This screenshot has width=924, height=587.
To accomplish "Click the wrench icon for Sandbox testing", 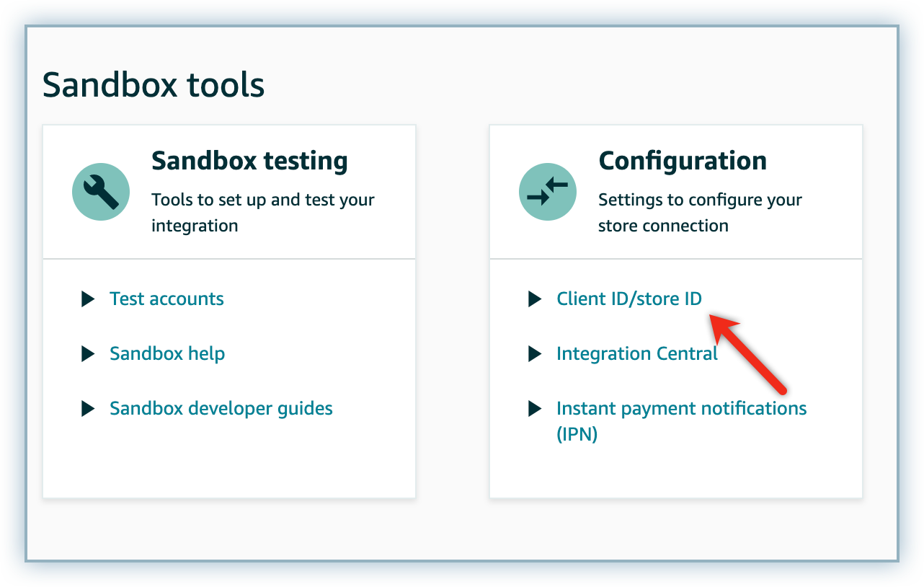I will coord(101,191).
